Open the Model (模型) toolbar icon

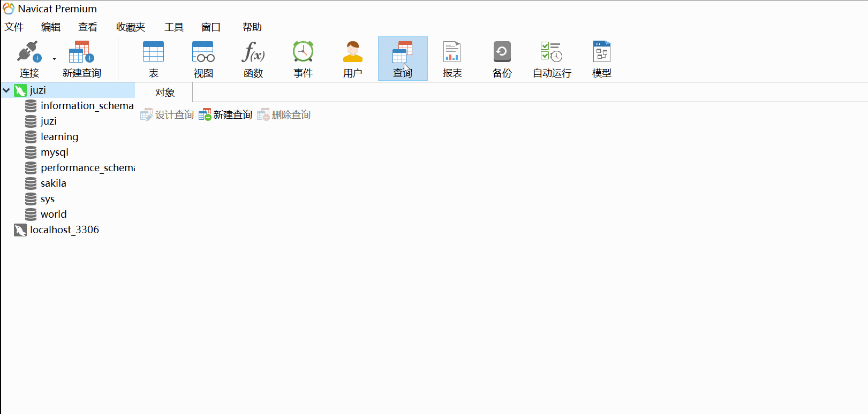coord(602,52)
